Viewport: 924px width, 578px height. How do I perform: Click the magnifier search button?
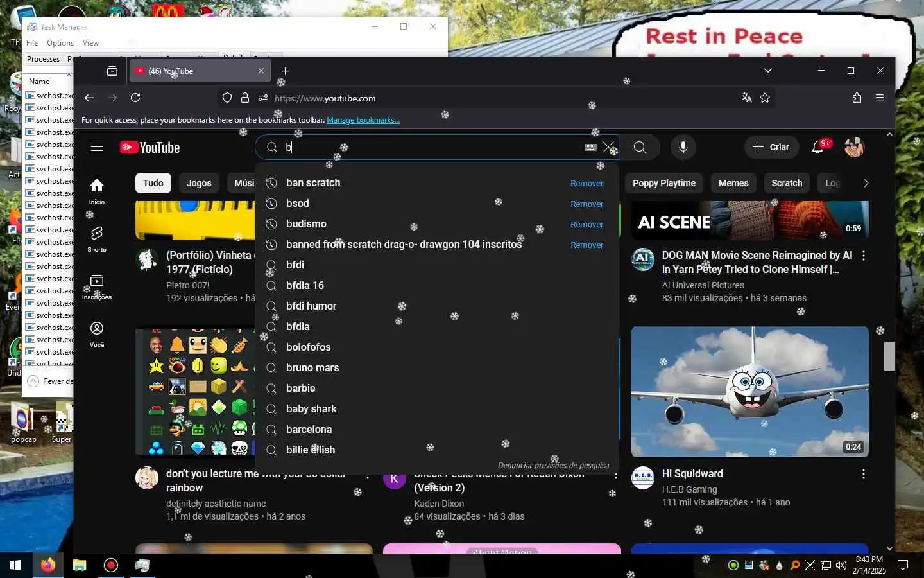point(640,147)
